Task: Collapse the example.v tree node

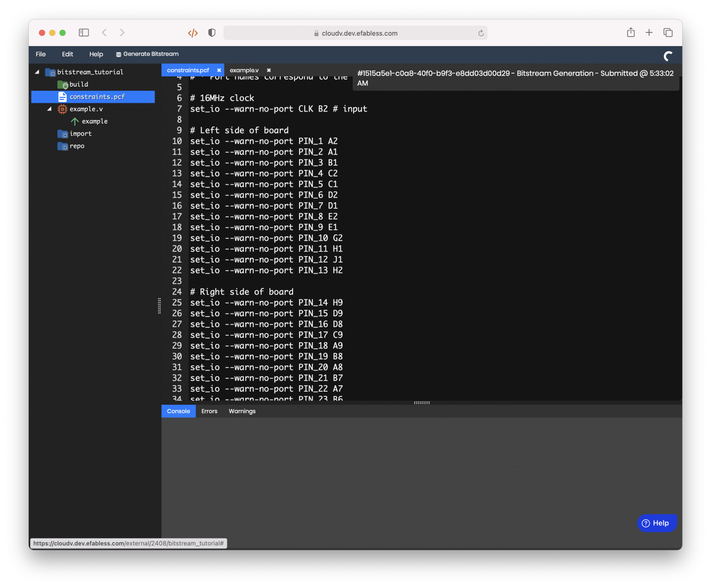Action: [x=50, y=109]
